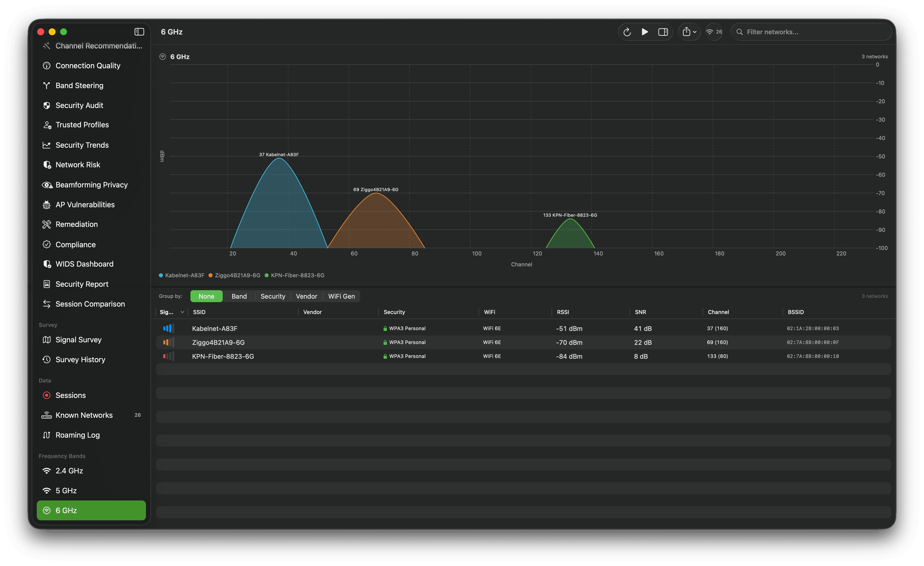Click the Kabelnet-A83F signal strength bars

[168, 329]
